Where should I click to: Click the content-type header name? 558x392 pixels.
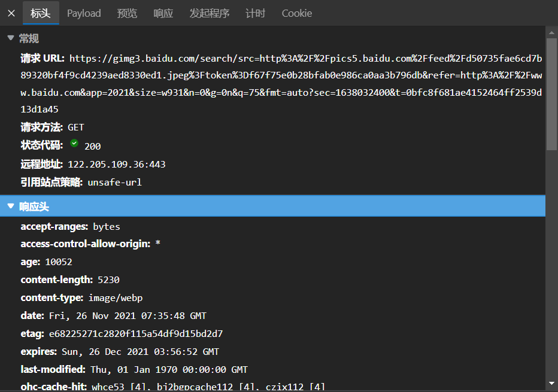52,297
